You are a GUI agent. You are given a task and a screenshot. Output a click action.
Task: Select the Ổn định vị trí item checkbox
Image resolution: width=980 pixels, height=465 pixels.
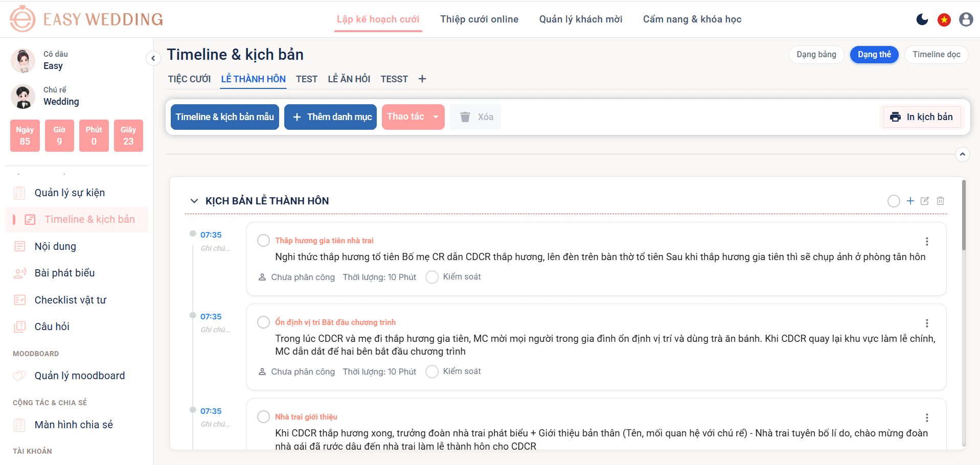263,322
